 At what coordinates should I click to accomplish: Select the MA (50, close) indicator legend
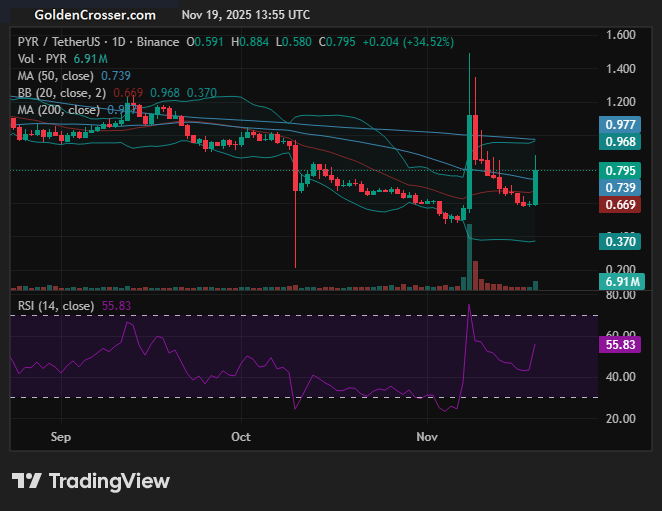[x=56, y=76]
